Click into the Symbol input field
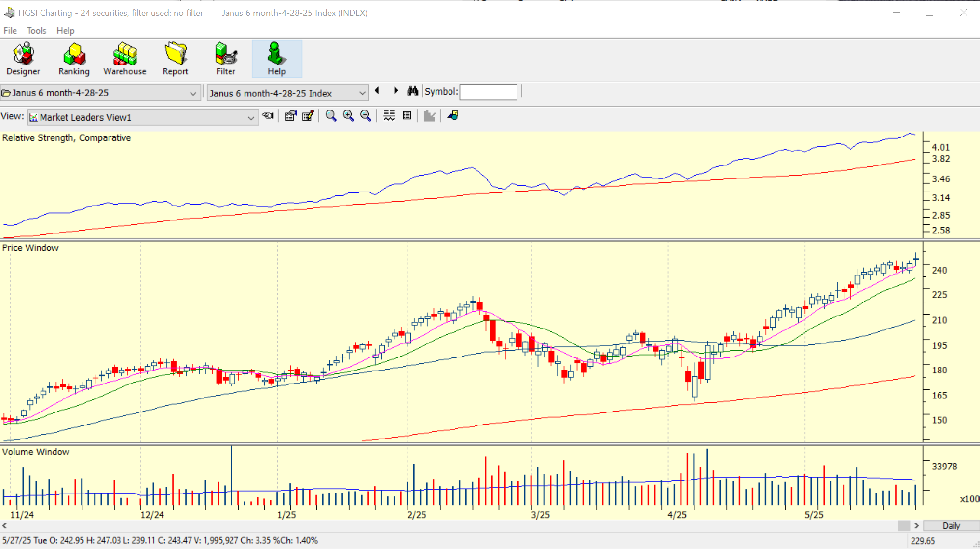This screenshot has width=980, height=549. coord(488,92)
